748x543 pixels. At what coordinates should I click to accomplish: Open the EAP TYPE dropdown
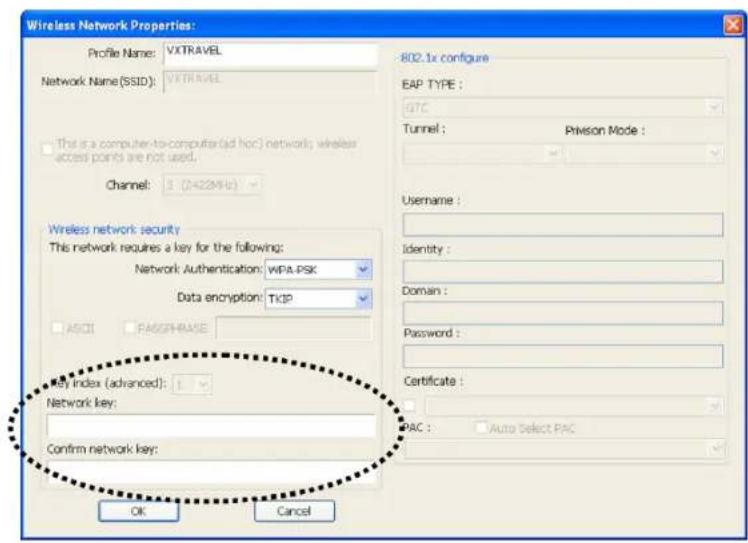click(x=561, y=105)
